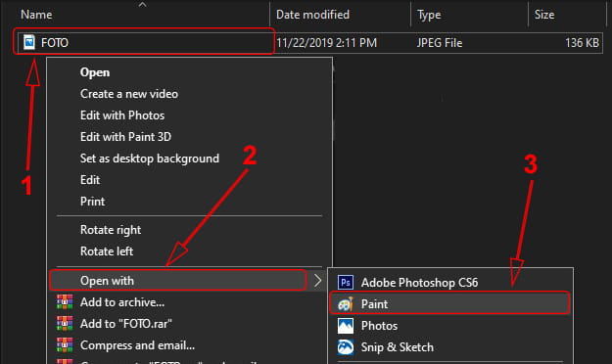
Task: Choose Create a new video
Action: coord(129,94)
